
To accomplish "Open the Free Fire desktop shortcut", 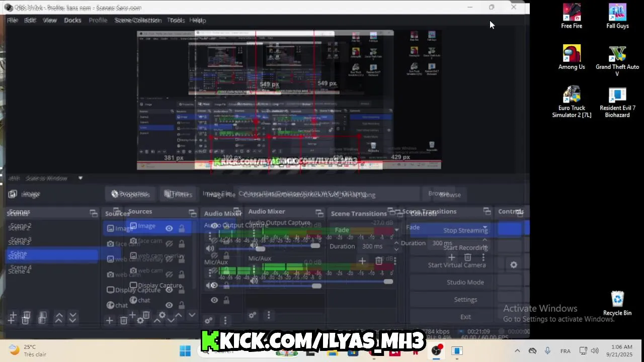I will [x=572, y=16].
